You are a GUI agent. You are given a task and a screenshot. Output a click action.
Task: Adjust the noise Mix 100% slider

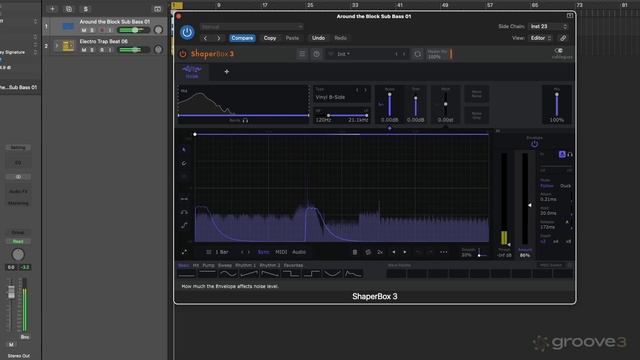(x=556, y=104)
